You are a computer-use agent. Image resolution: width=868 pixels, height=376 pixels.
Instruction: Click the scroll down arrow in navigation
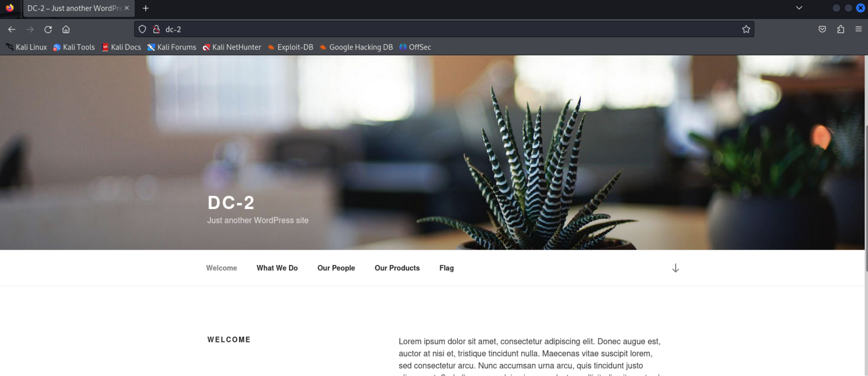click(x=675, y=269)
